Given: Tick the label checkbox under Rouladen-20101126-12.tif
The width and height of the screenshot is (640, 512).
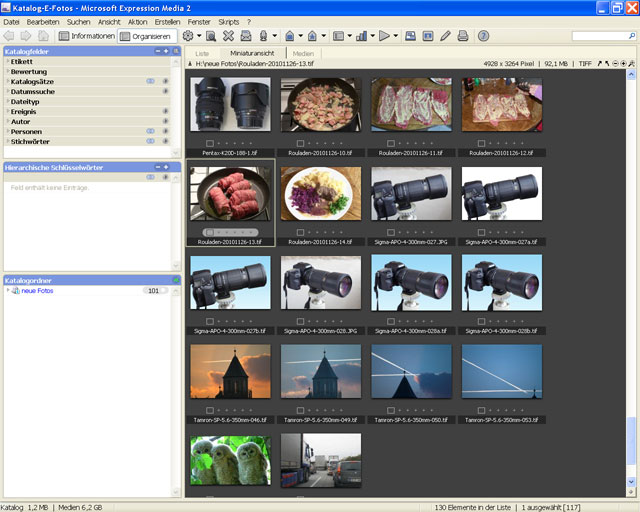Looking at the screenshot, I should pos(481,144).
